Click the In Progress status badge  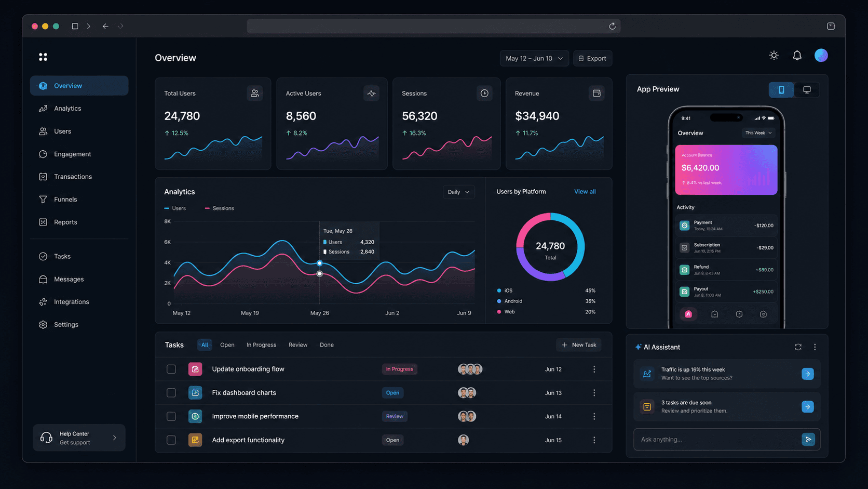coord(400,369)
